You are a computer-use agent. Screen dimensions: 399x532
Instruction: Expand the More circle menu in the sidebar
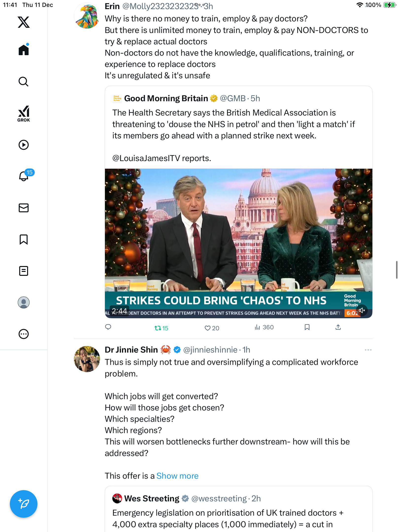(24, 334)
